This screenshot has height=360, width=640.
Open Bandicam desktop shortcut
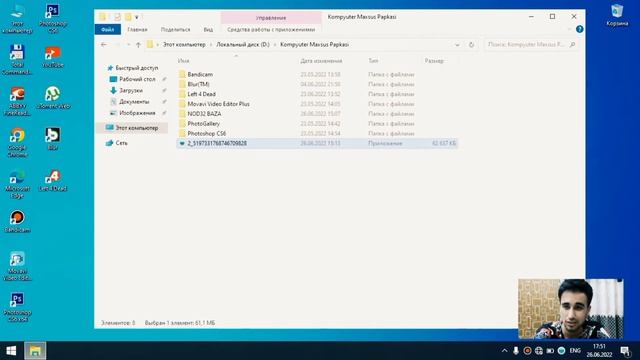(17, 222)
